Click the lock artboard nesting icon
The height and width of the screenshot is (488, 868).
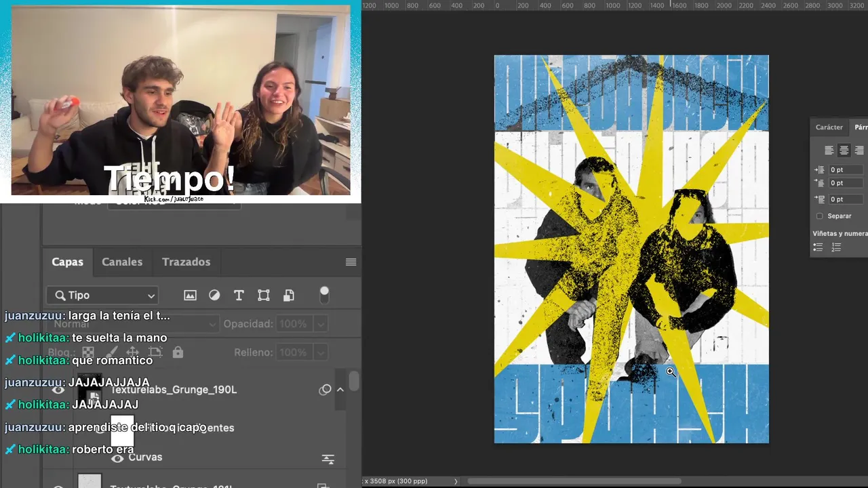155,352
